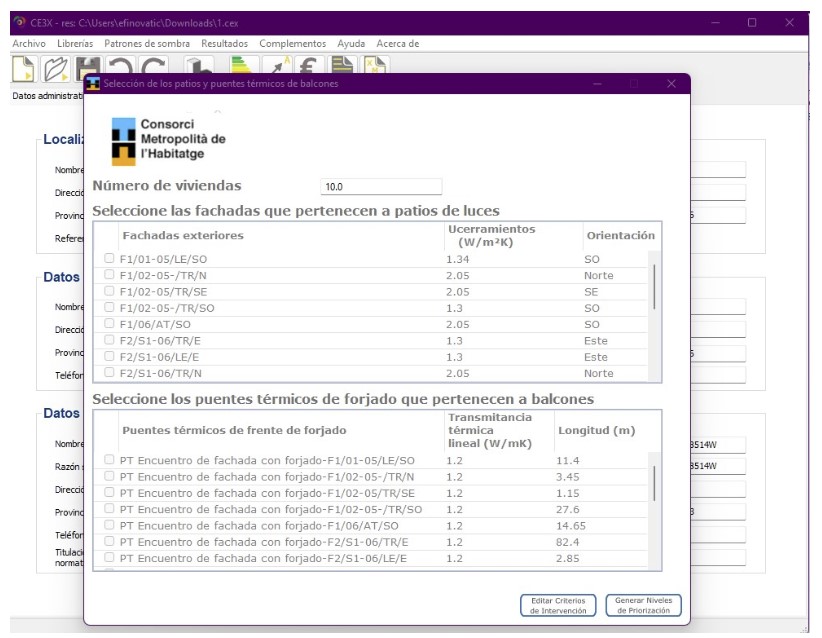
Task: Click the 11.4 longitud value
Action: point(567,461)
